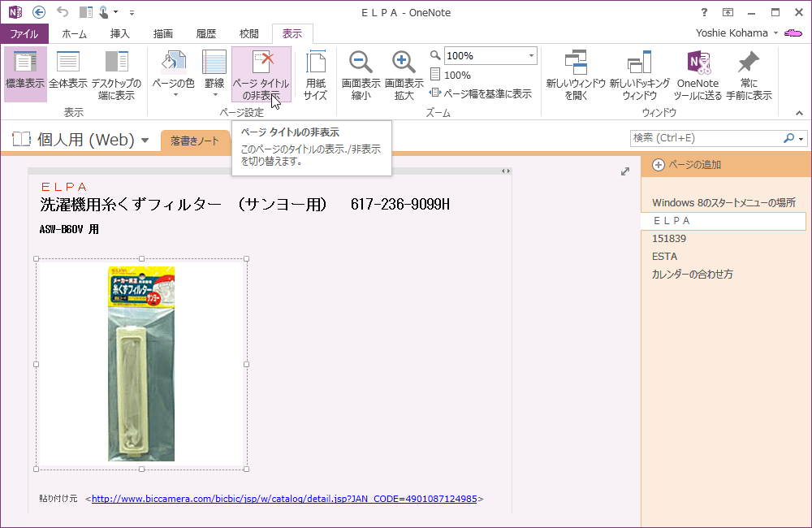Collapse the ribbon with the chevron
Viewport: 812px width, 528px height.
[x=800, y=112]
